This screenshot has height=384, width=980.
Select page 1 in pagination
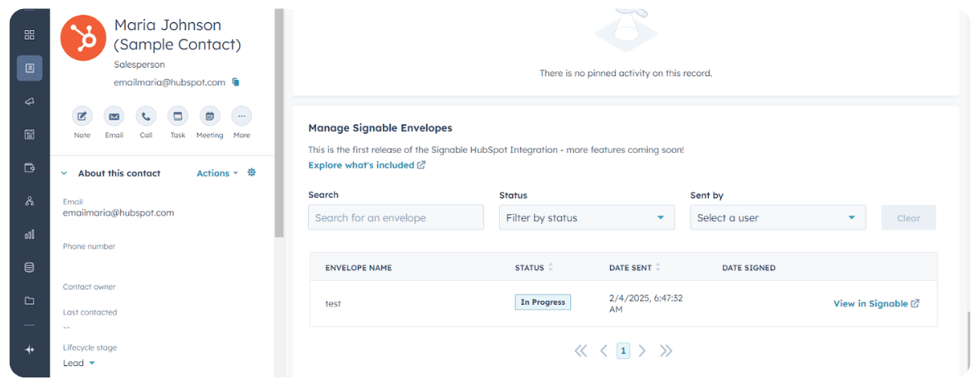[623, 351]
